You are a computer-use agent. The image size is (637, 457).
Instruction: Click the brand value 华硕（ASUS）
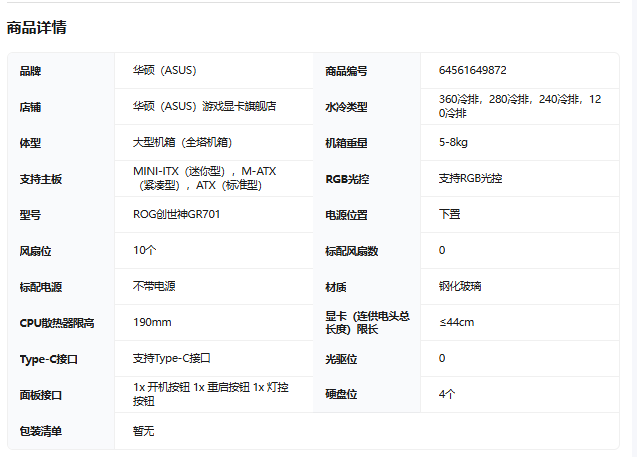coord(165,71)
